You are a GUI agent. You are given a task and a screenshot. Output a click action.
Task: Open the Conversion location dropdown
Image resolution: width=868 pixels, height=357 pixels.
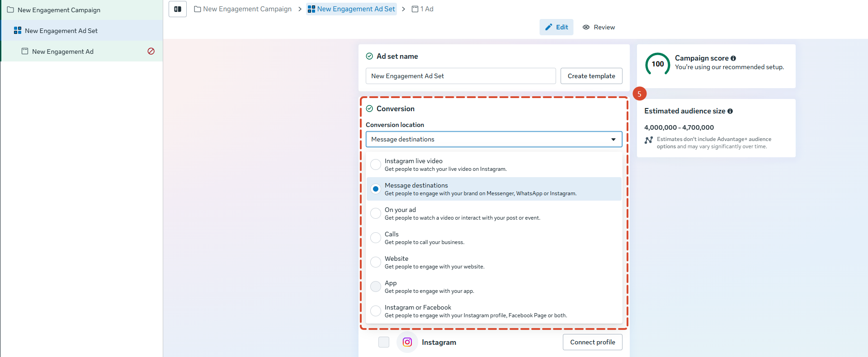click(494, 139)
